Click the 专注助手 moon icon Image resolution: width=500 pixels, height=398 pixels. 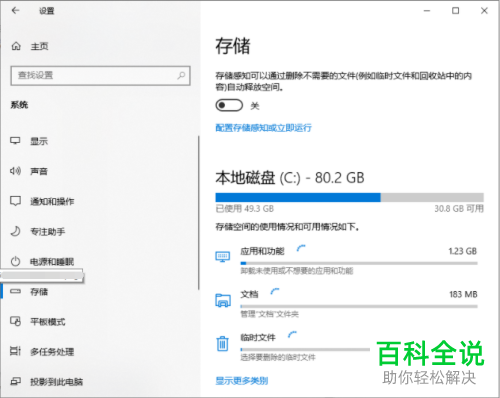pyautogui.click(x=15, y=231)
